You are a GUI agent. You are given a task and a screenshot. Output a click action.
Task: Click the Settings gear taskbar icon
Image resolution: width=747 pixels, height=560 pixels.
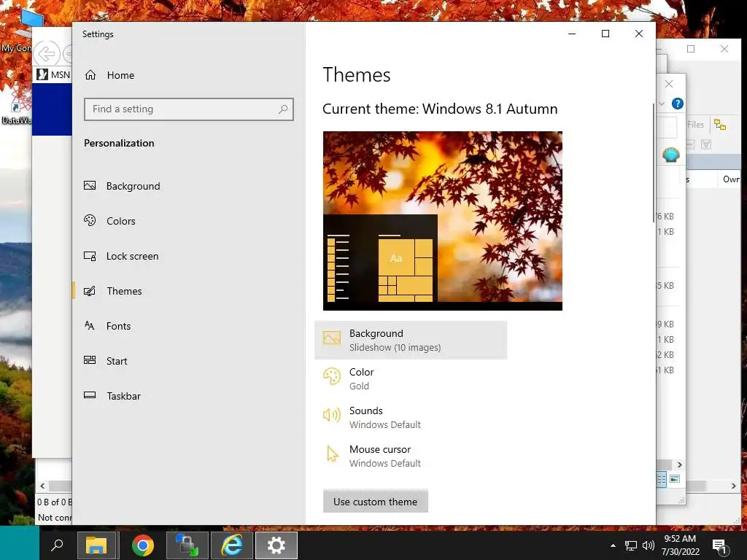pos(276,545)
